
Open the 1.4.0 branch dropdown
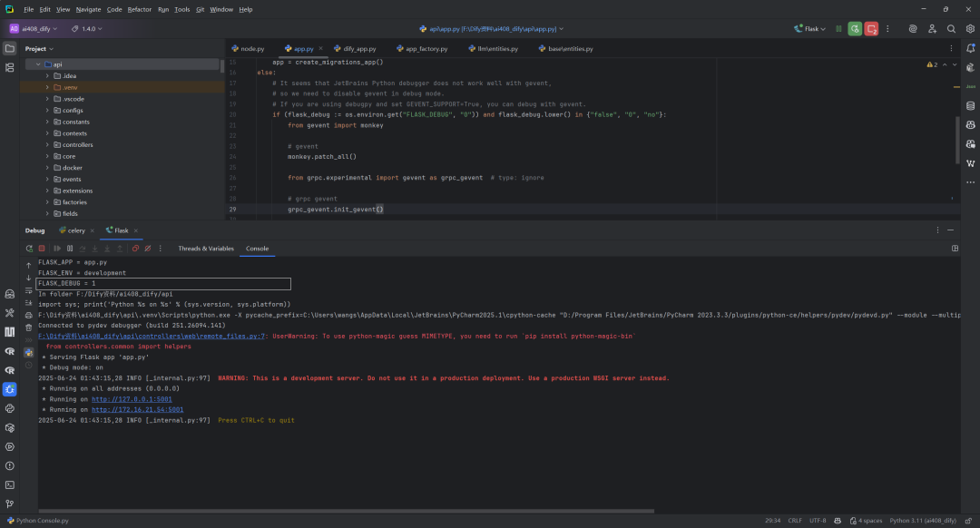[87, 29]
